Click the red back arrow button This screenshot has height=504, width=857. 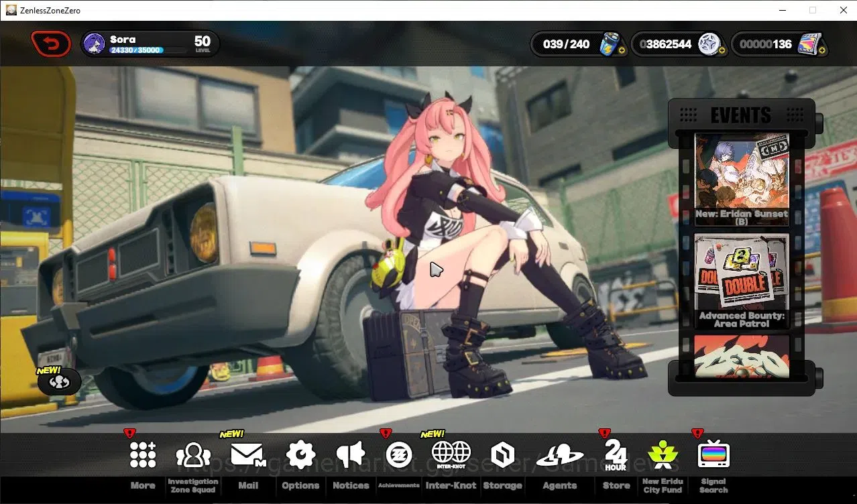pyautogui.click(x=50, y=44)
